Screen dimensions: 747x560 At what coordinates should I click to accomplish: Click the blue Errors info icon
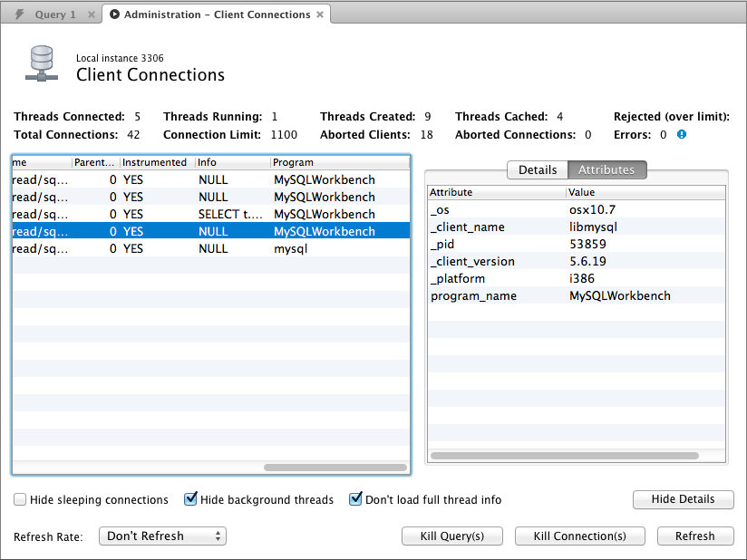(x=682, y=134)
